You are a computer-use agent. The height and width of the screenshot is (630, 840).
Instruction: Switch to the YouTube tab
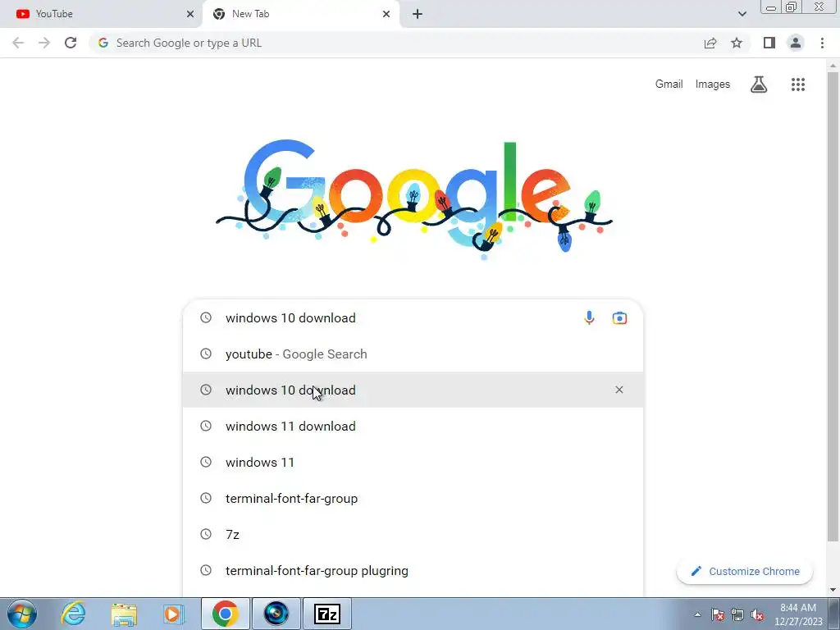(101, 14)
